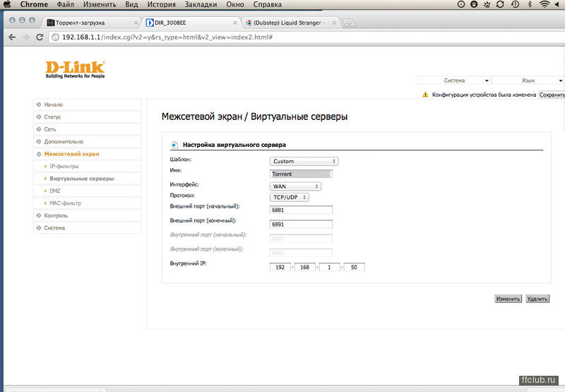Image resolution: width=565 pixels, height=392 pixels.
Task: Close the DIR_300BEE tab
Action: tap(235, 23)
